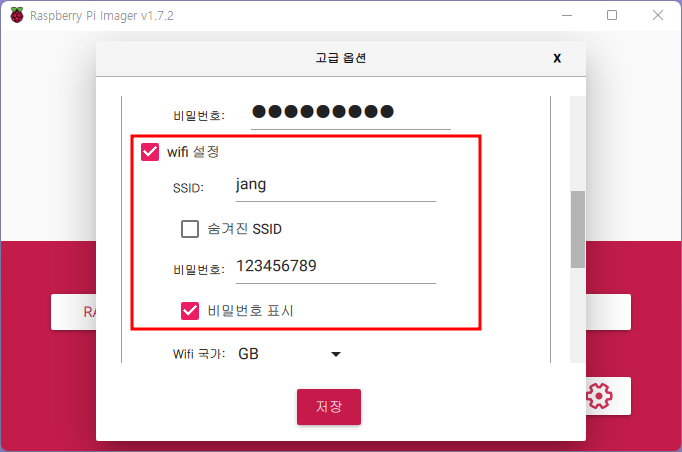Click the wifi password field showing 123456789

(x=336, y=267)
